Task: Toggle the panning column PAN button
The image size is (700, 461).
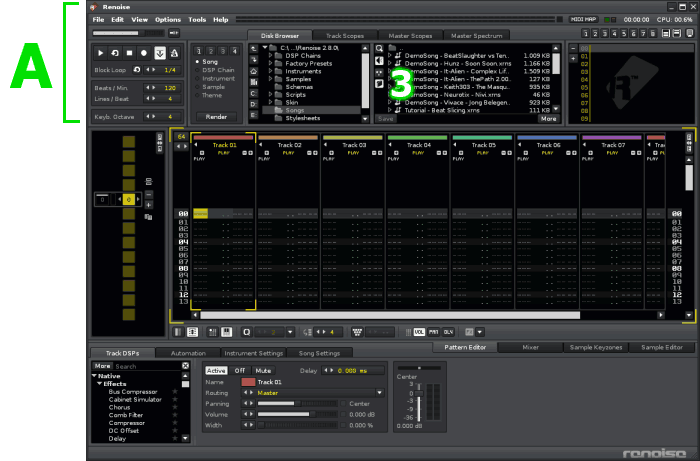Action: (x=433, y=332)
